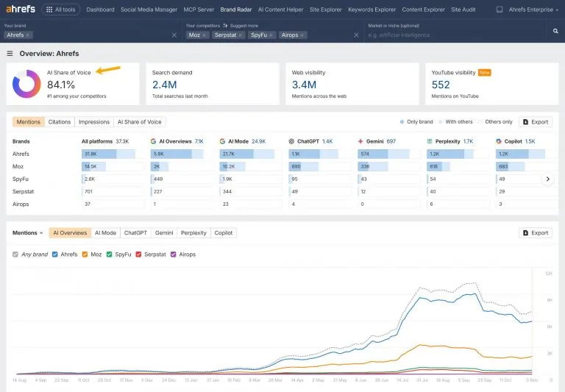
Task: Switch to the Citations tab
Action: tap(60, 122)
